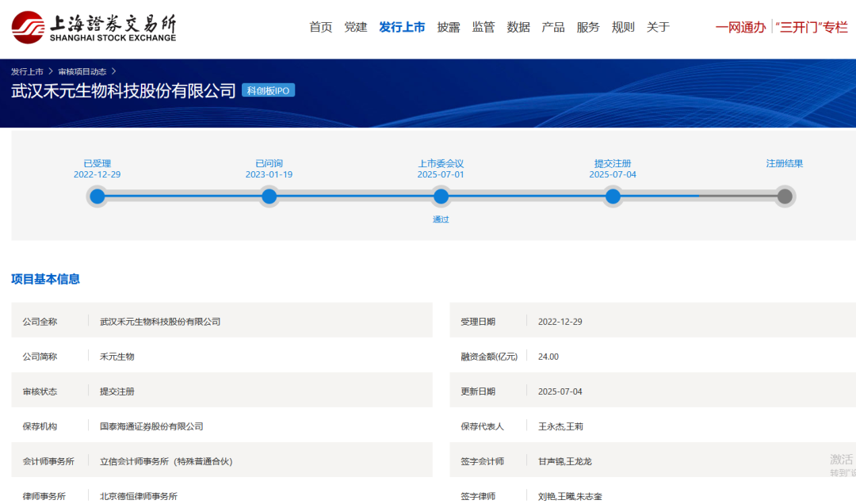The height and width of the screenshot is (504, 856).
Task: Open the 关于 navigation menu
Action: 658,27
